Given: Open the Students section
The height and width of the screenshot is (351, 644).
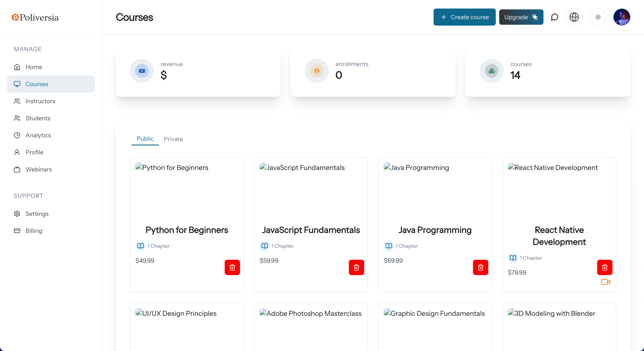Looking at the screenshot, I should (51, 118).
